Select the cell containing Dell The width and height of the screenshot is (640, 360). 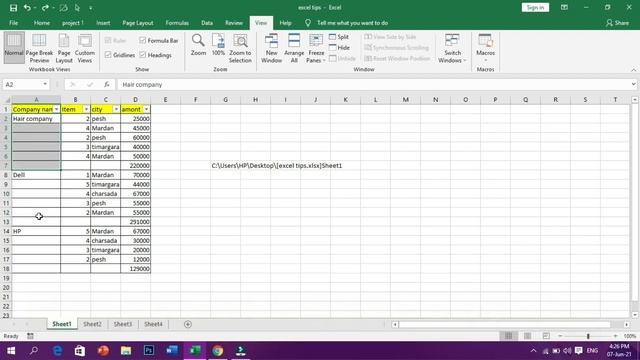pos(36,175)
